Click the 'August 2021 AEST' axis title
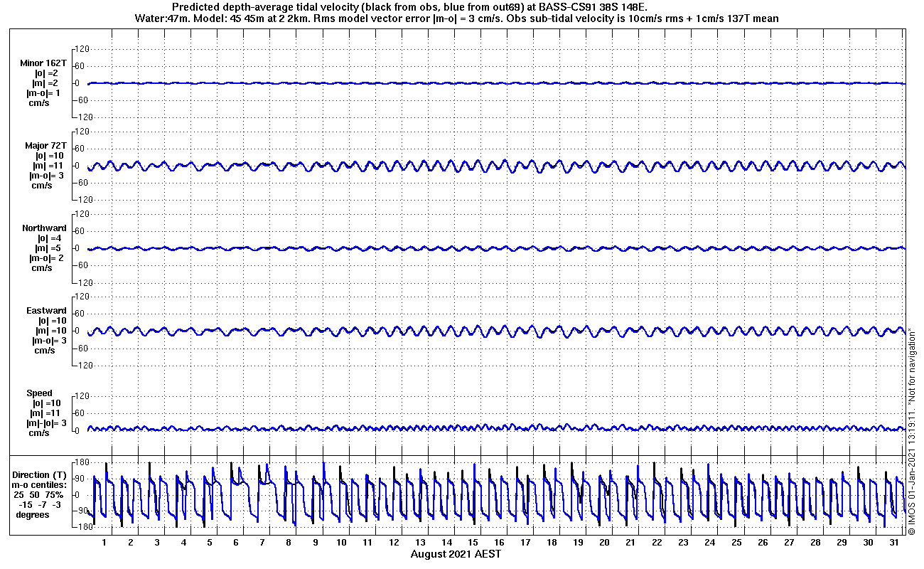This screenshot has width=924, height=569. [456, 554]
